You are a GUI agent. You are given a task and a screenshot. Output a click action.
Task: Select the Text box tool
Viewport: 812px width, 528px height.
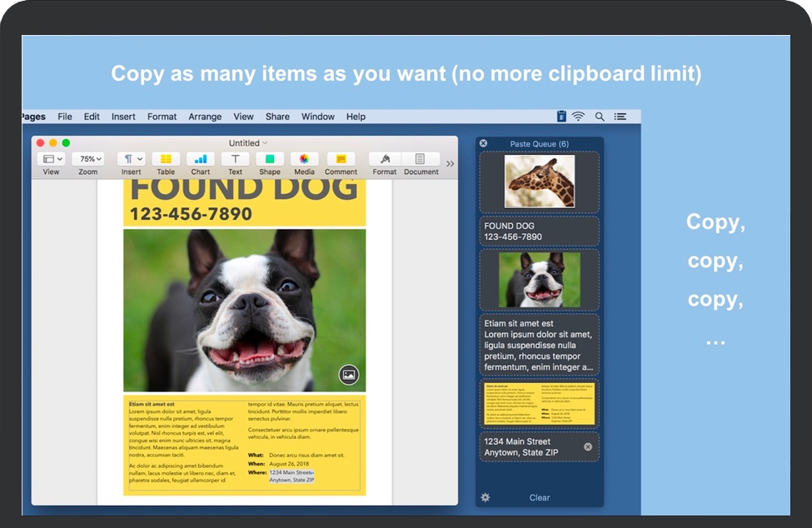tap(235, 159)
